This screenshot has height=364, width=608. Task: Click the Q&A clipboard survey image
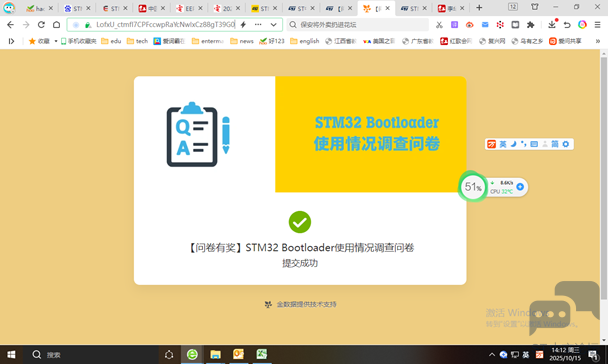[x=198, y=134]
